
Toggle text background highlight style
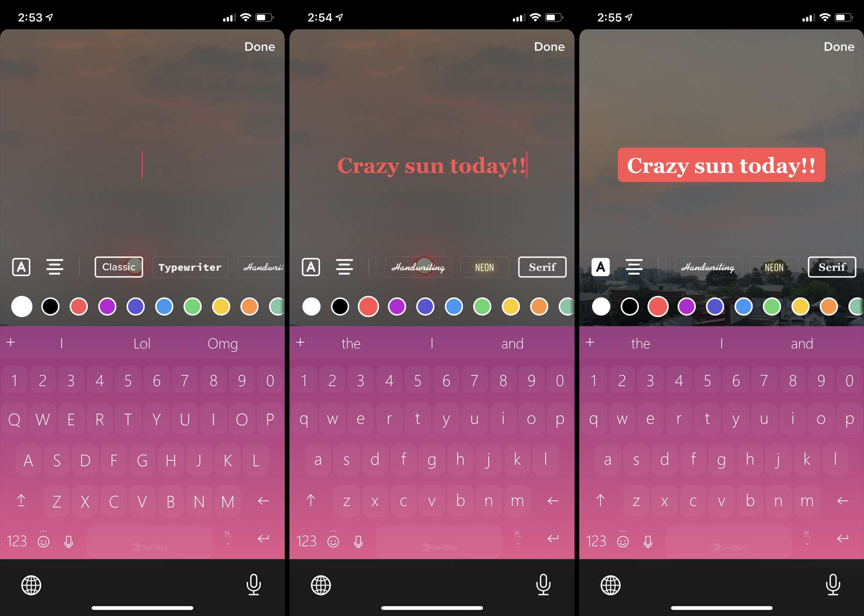click(x=600, y=268)
